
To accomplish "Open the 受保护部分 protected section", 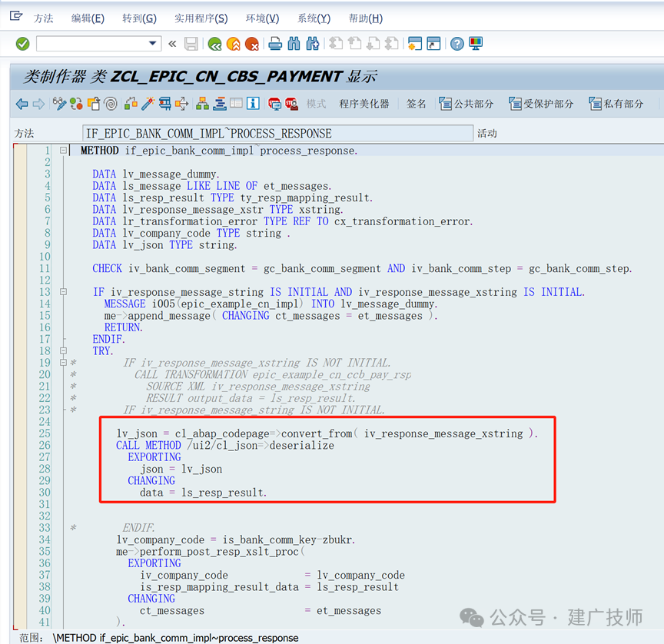I will pos(541,104).
